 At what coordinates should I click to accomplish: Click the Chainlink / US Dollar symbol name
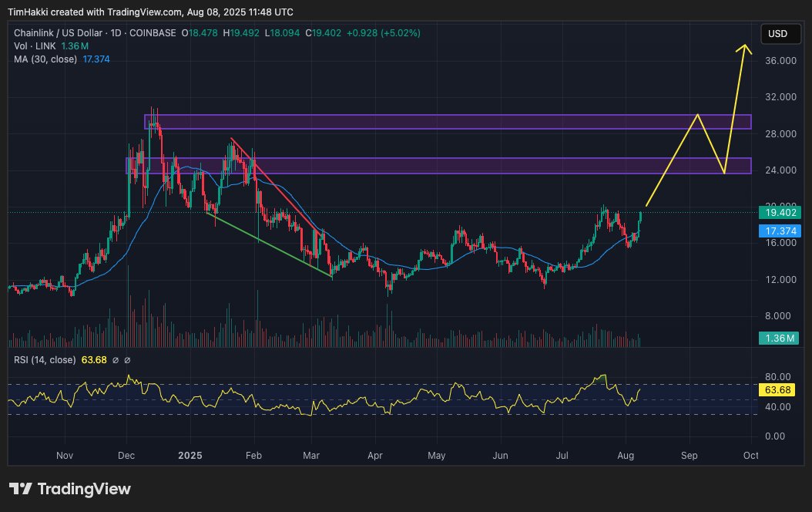56,33
